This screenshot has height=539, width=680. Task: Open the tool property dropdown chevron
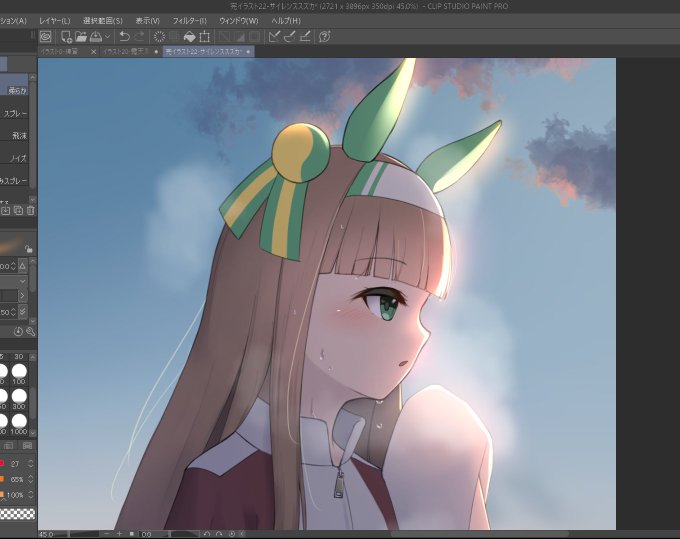23,281
